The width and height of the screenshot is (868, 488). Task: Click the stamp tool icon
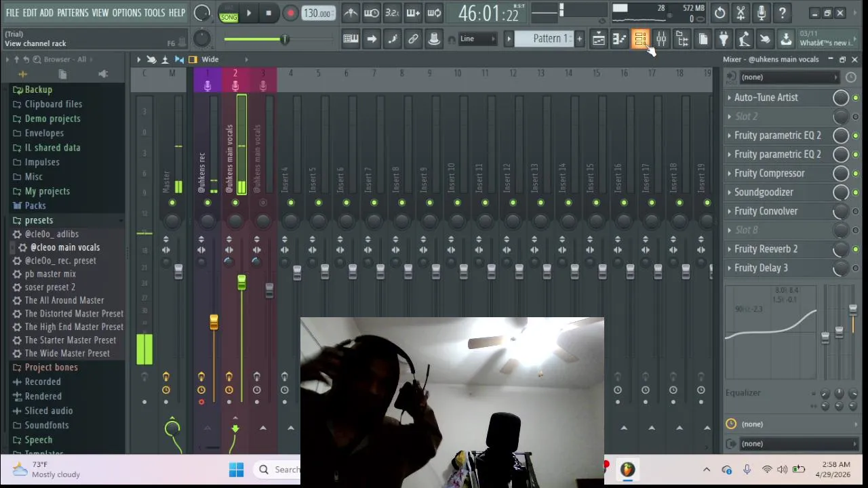(x=434, y=39)
